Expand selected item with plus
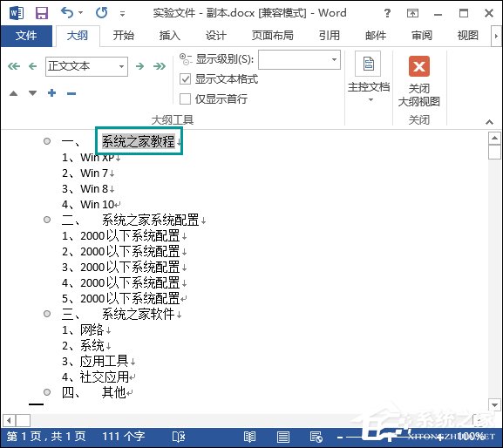503x448 pixels. pos(51,93)
